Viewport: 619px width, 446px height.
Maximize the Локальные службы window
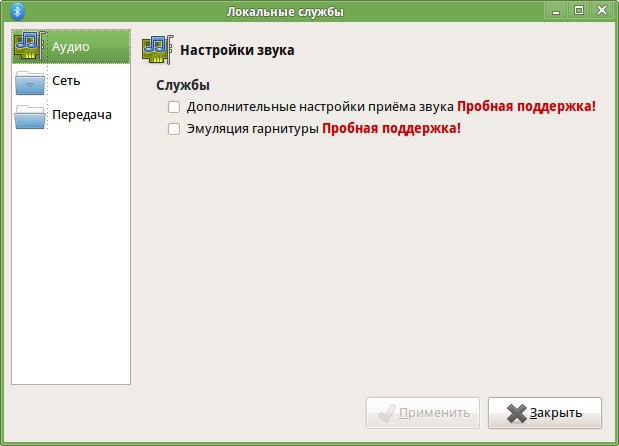[x=579, y=11]
